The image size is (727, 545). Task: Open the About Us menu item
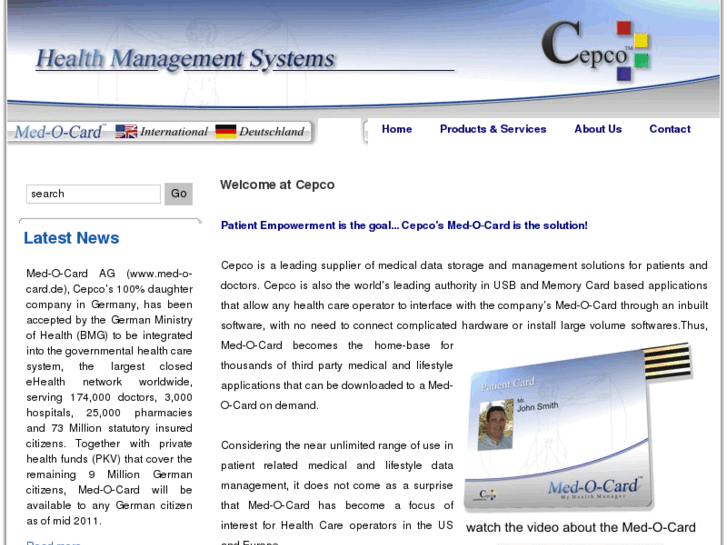point(598,129)
